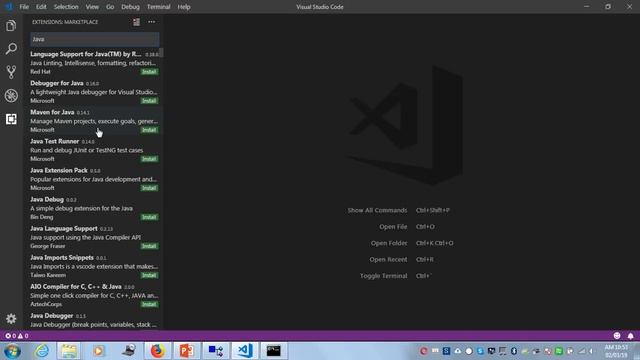This screenshot has height=360, width=640.
Task: Select Java Imports Snippets extension title
Action: click(x=62, y=258)
